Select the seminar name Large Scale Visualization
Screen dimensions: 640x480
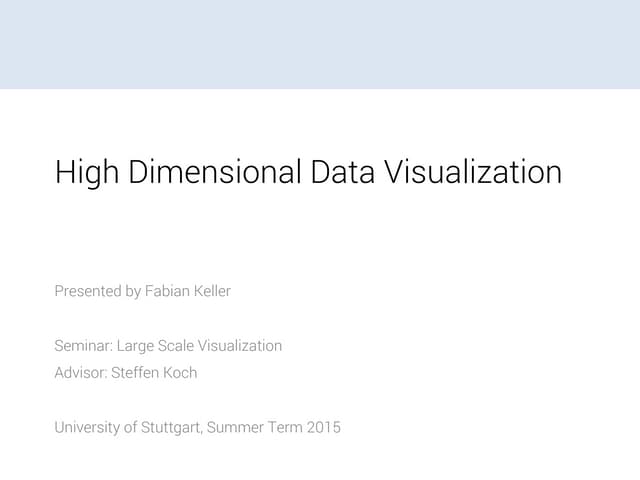(x=199, y=346)
